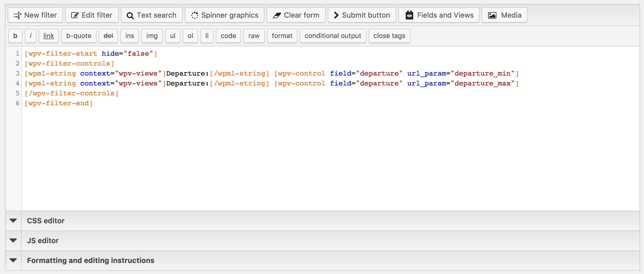Insert a link using the link button
The image size is (644, 274).
(x=49, y=36)
